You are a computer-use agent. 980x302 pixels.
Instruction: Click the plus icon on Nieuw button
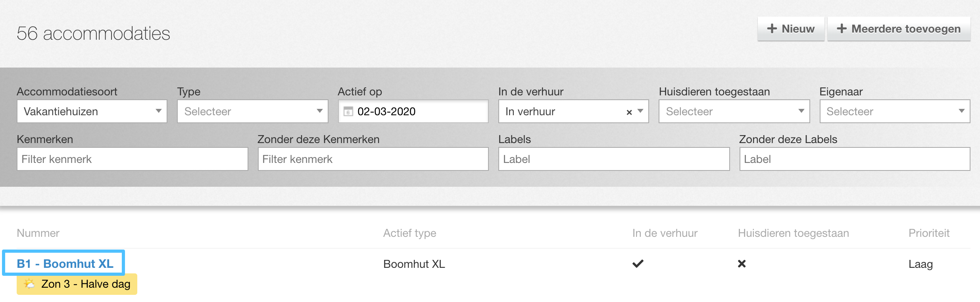(x=772, y=29)
